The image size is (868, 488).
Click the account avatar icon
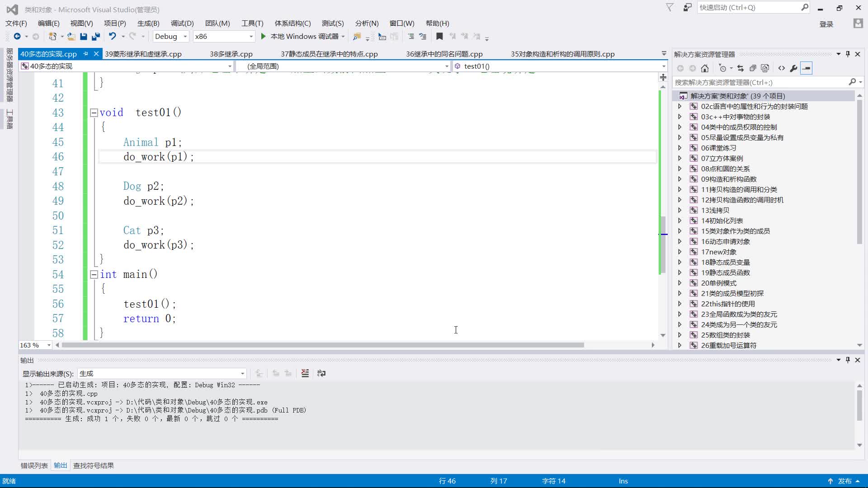[858, 23]
